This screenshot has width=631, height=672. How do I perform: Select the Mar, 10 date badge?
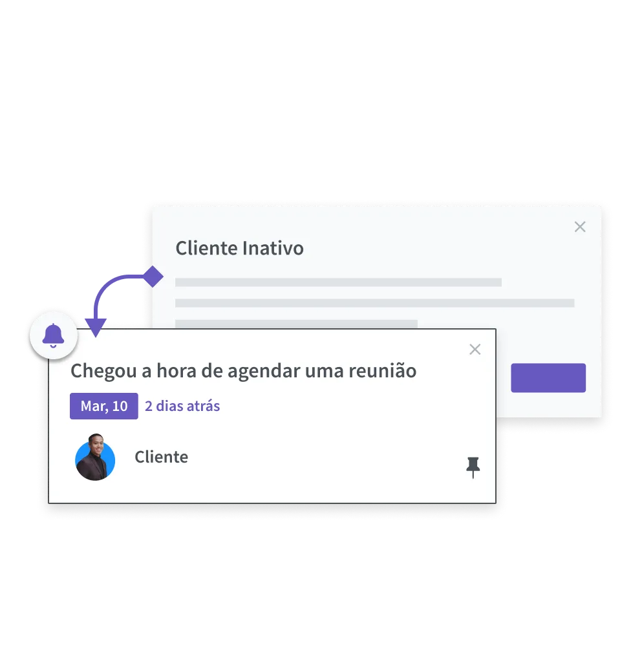click(104, 406)
